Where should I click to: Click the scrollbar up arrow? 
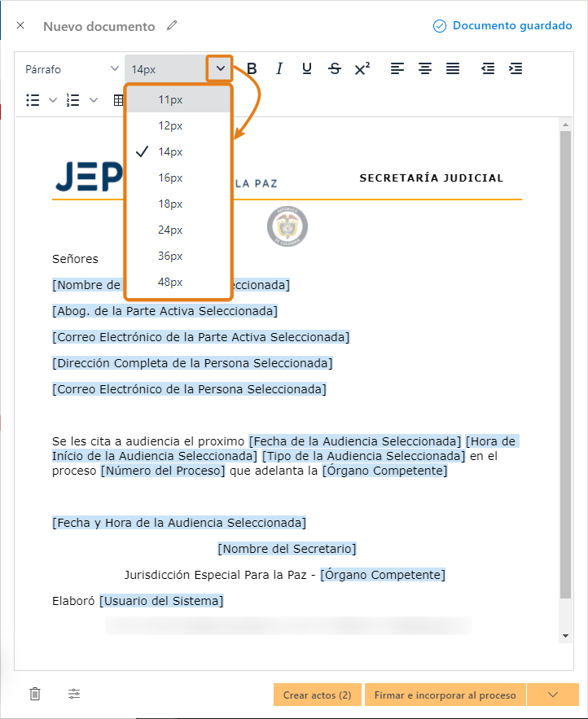tap(565, 125)
